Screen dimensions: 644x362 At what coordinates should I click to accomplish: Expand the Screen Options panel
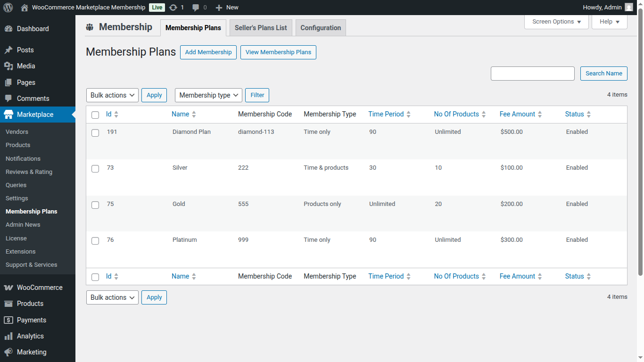[x=556, y=21]
